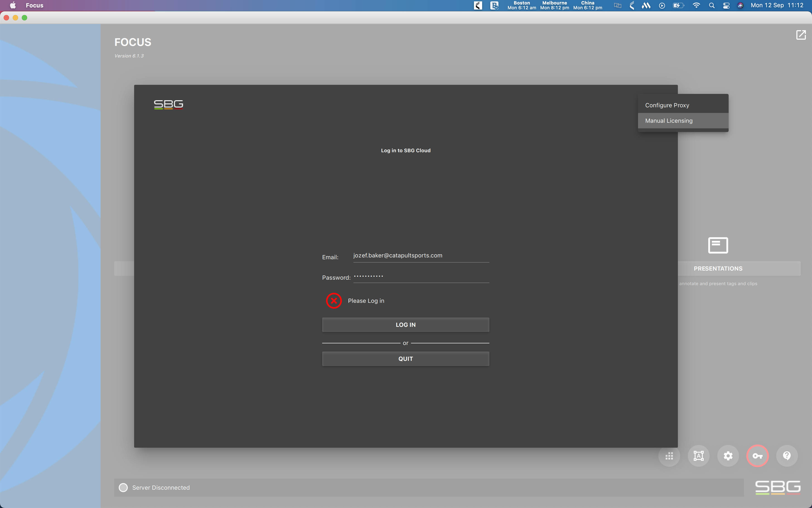
Task: Click the Wi-Fi menu bar icon
Action: tap(696, 5)
